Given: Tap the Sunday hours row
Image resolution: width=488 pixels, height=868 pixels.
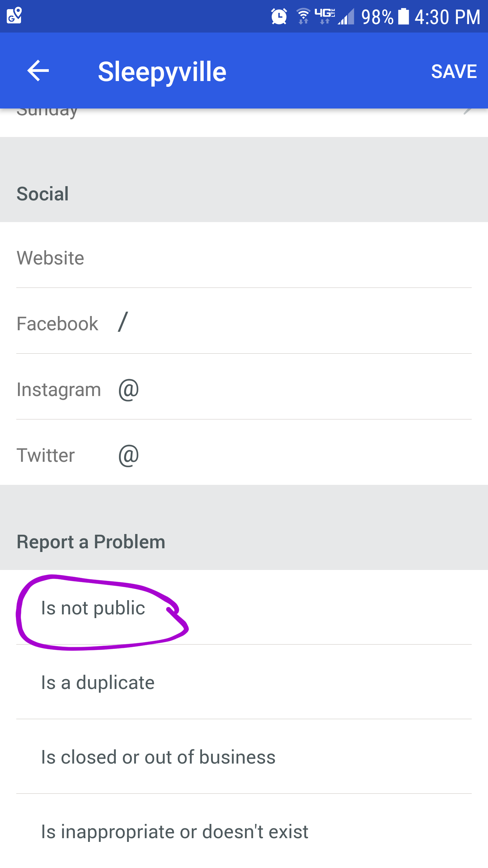Looking at the screenshot, I should pyautogui.click(x=244, y=123).
